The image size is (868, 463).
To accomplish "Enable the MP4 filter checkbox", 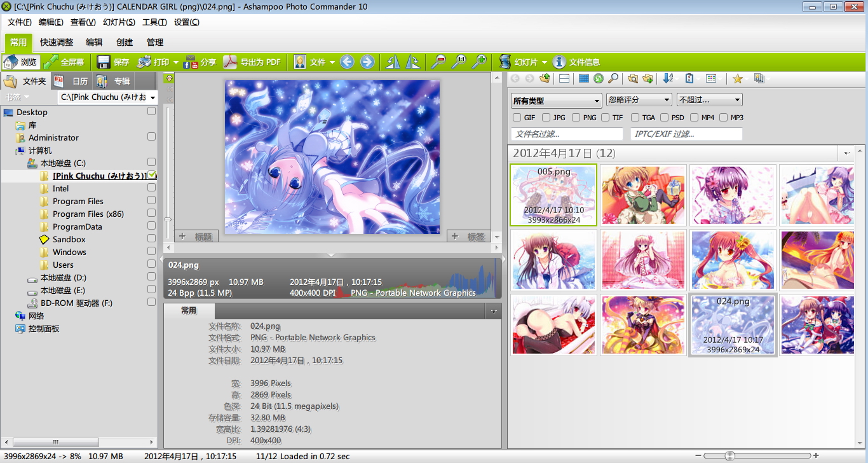I will tap(695, 118).
